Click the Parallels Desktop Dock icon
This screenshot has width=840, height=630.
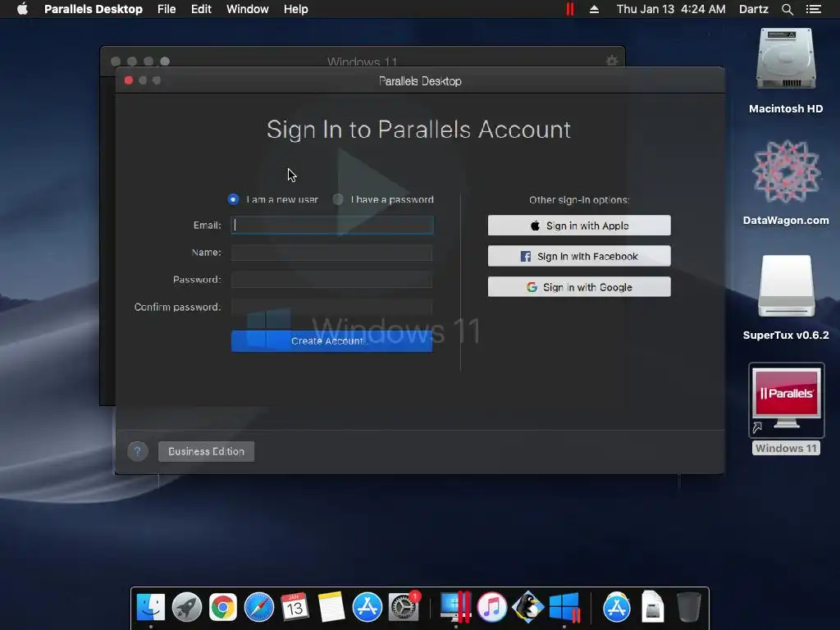pos(455,608)
